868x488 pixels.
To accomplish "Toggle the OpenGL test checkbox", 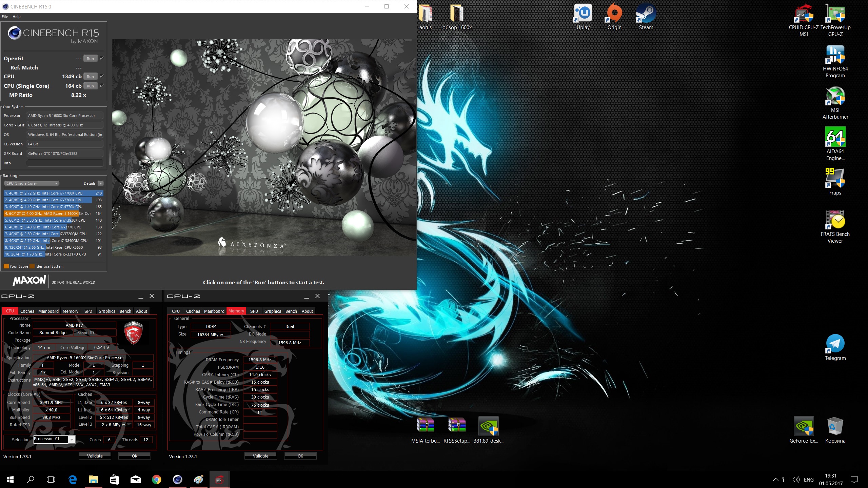I will [102, 58].
